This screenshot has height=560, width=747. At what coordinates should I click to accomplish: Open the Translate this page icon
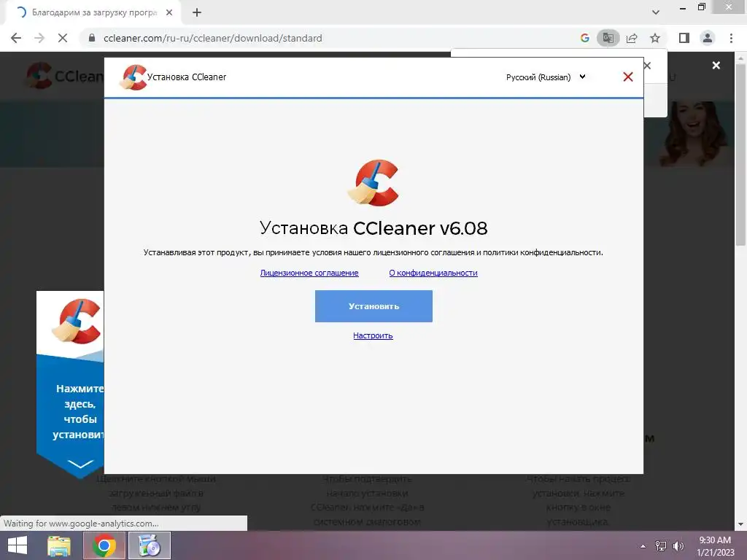608,38
